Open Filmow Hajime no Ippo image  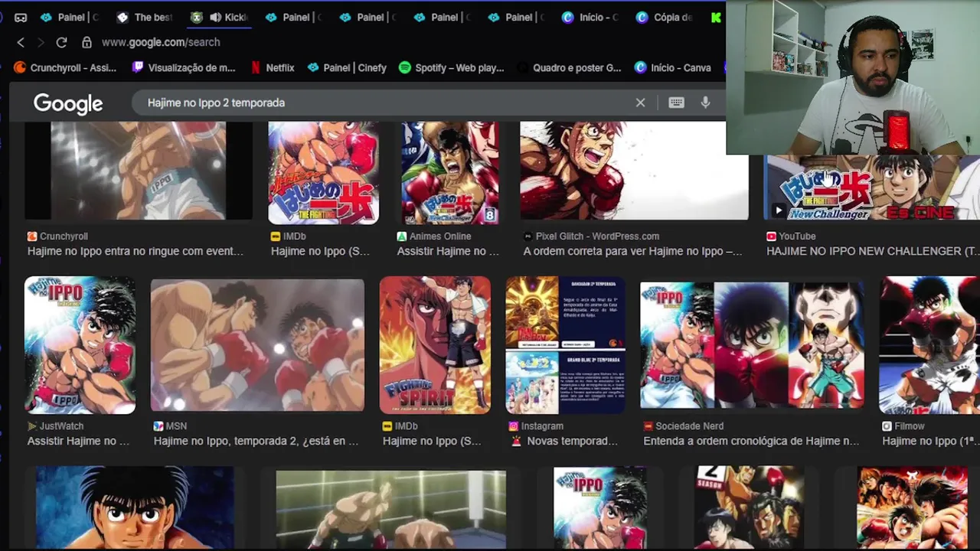click(x=929, y=345)
